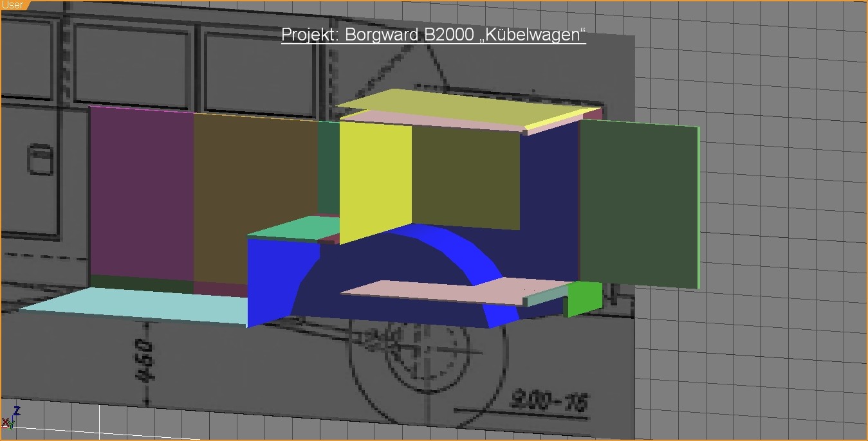Click the XYZ axis gizmo

(x=10, y=417)
